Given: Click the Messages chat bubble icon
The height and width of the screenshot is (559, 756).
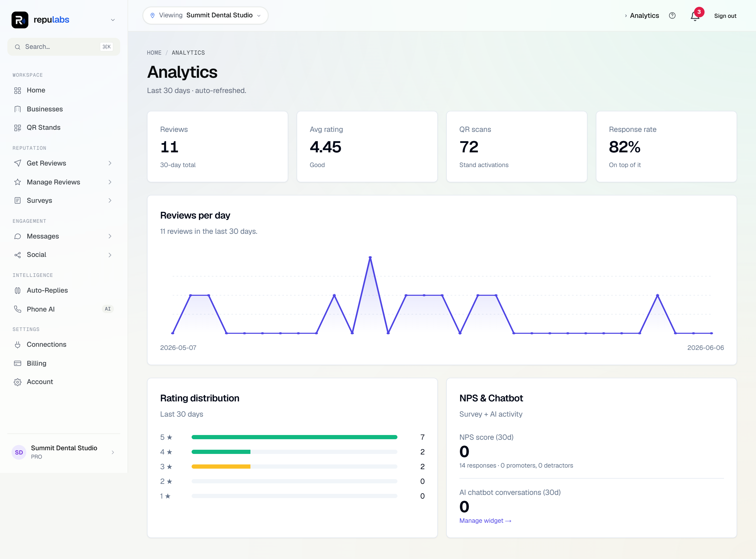Looking at the screenshot, I should [x=18, y=236].
